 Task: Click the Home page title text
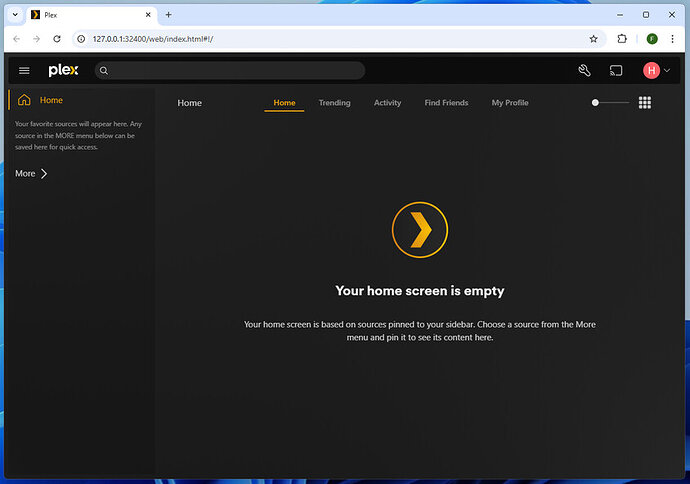190,103
